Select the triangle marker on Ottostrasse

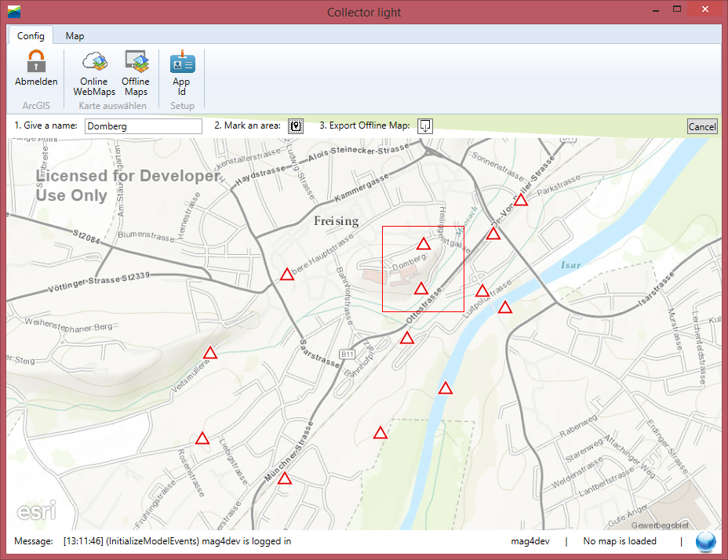pyautogui.click(x=407, y=337)
